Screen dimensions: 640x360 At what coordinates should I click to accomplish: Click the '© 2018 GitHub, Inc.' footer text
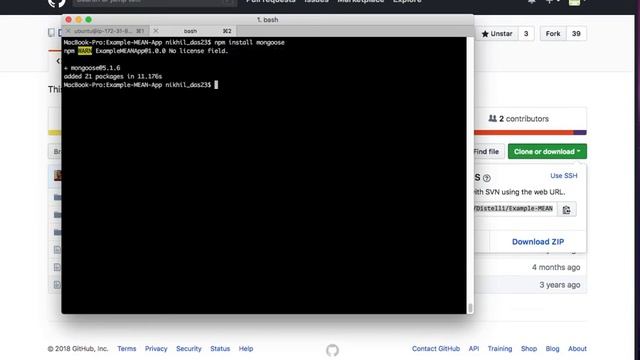click(78, 349)
